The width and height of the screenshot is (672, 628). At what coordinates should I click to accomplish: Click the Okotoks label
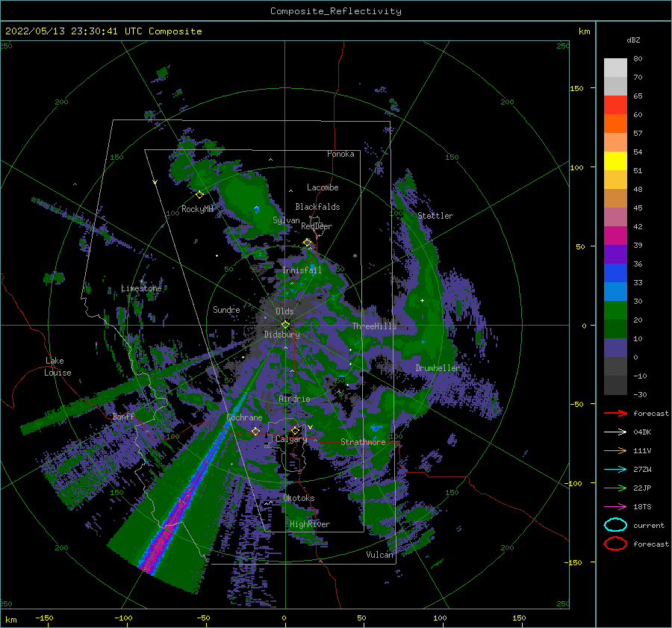tap(299, 498)
